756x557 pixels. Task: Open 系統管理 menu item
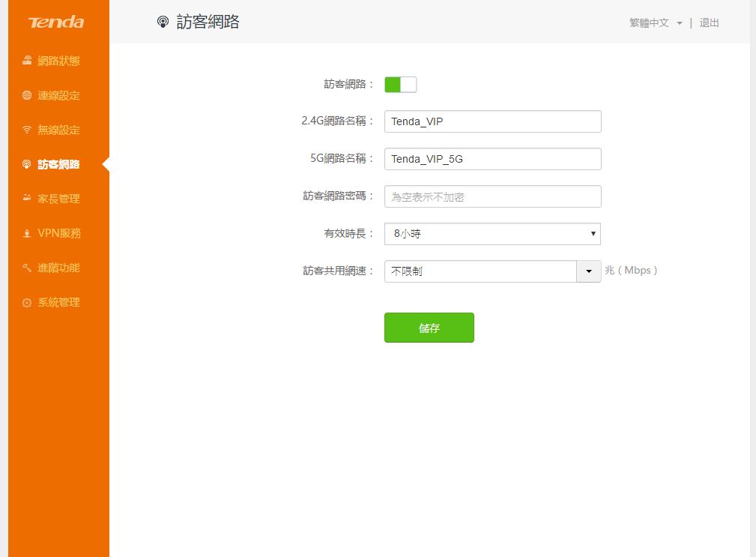pyautogui.click(x=59, y=302)
